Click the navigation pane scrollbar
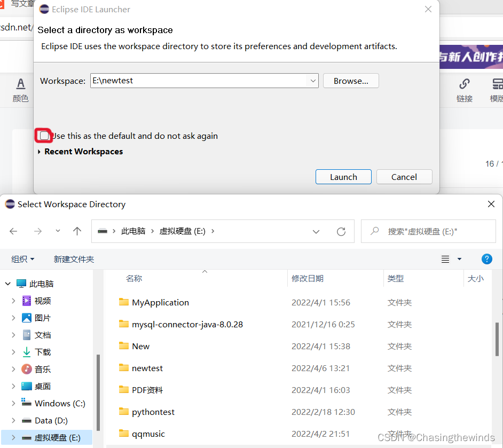Viewport: 503px width, 448px height. (98, 392)
